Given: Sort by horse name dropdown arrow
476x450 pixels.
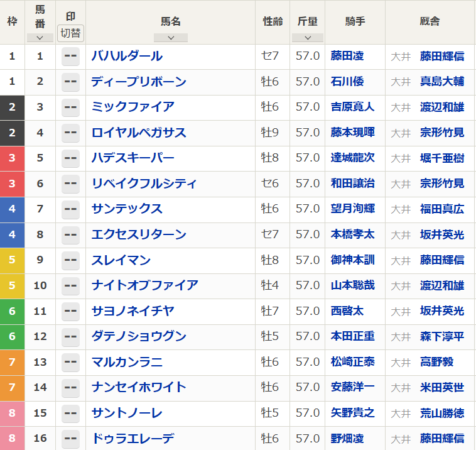Looking at the screenshot, I should [171, 38].
